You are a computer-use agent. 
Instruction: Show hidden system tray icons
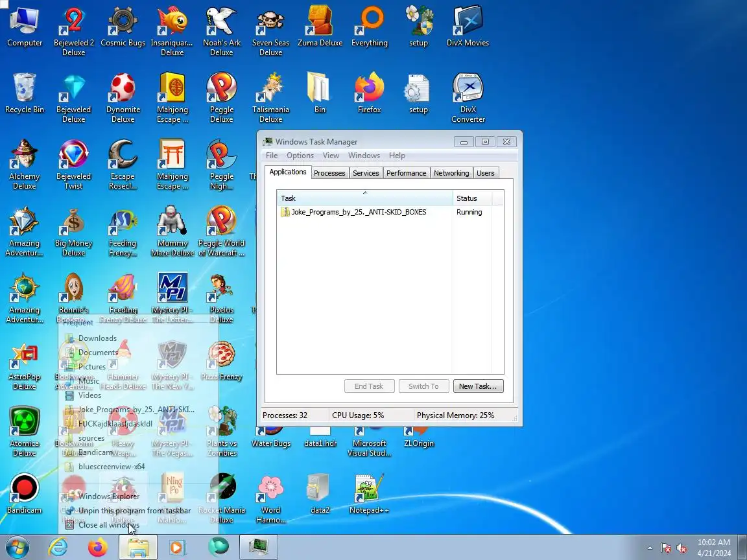tap(650, 548)
